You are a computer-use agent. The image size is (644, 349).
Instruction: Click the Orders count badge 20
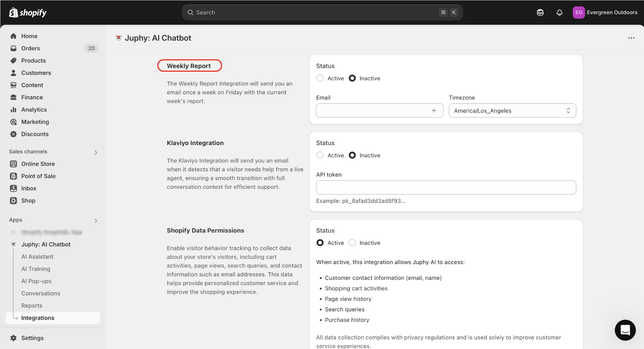point(91,48)
